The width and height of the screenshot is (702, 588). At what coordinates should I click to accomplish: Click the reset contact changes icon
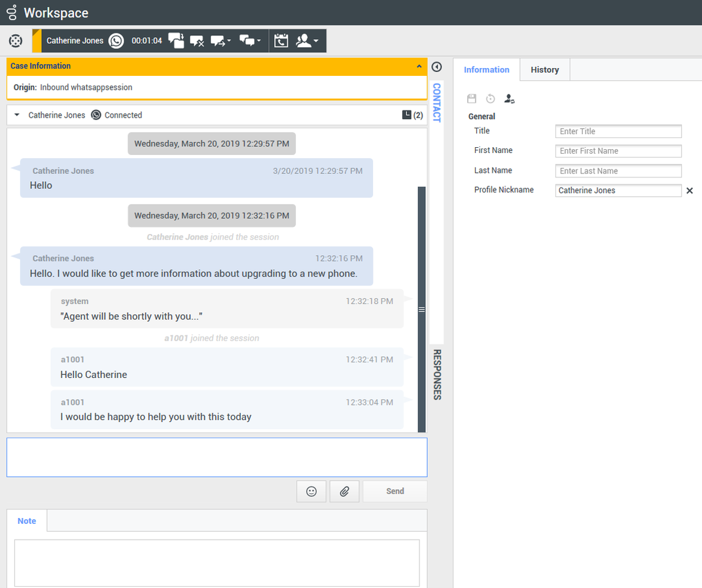tap(491, 99)
